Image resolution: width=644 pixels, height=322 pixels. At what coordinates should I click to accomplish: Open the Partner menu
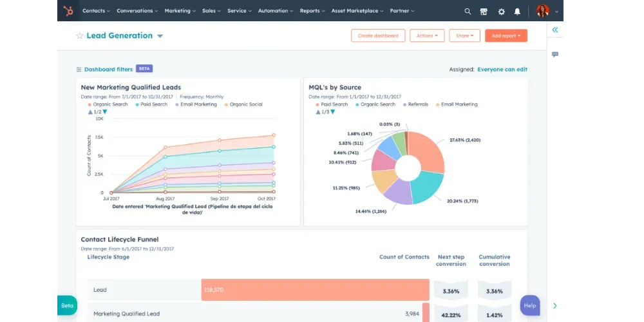[x=402, y=11]
